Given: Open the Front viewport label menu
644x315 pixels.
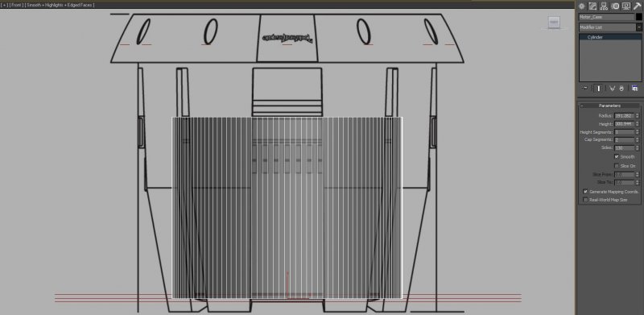Looking at the screenshot, I should (16, 5).
